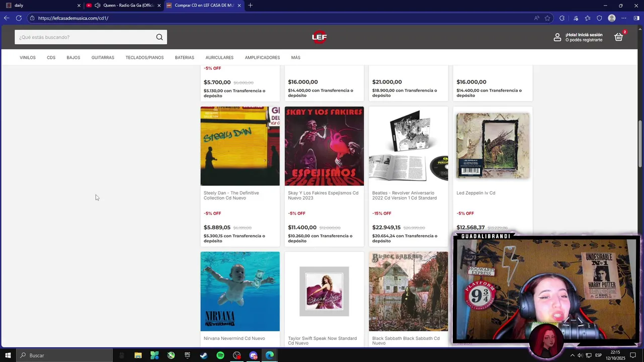Screen dimensions: 644x362
Task: Open the Nirvana Nevermind Cd Nuevo link
Action: tap(234, 338)
